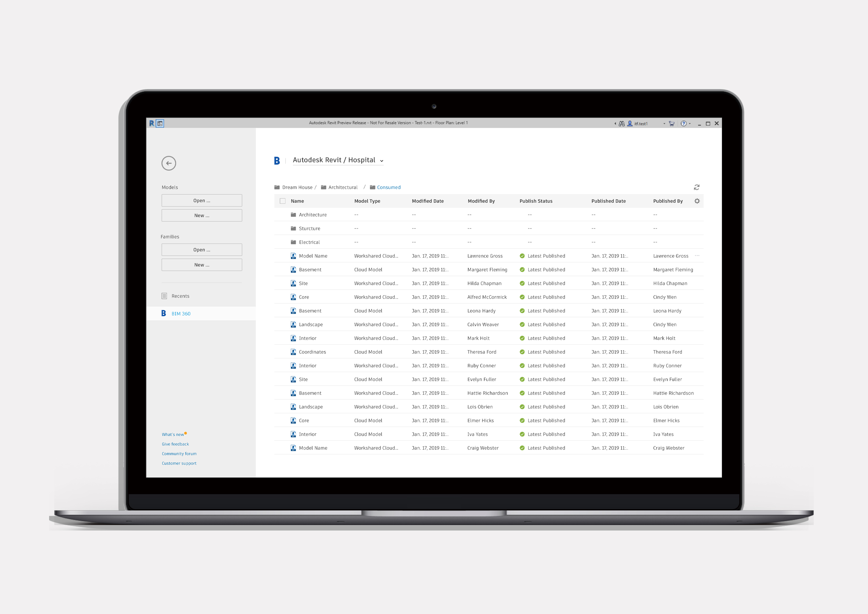
Task: Sort by the Model Type column header
Action: [x=367, y=201]
